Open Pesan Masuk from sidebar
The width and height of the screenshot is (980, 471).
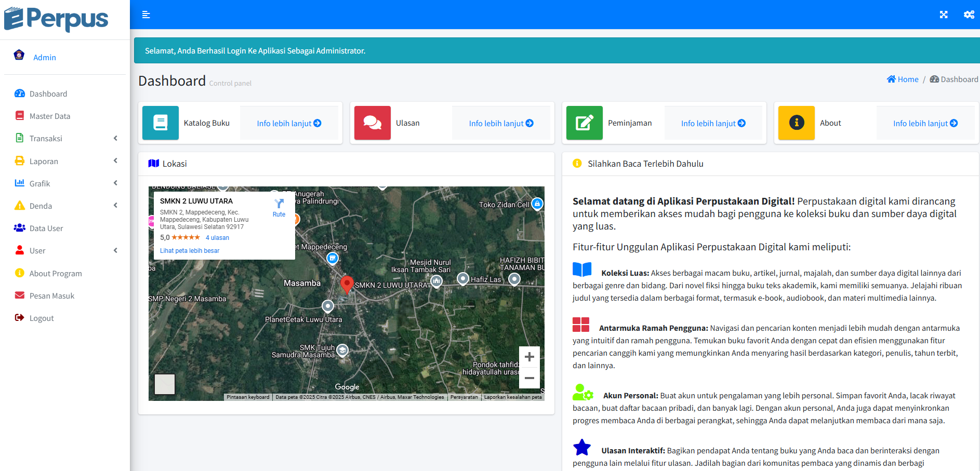(51, 296)
